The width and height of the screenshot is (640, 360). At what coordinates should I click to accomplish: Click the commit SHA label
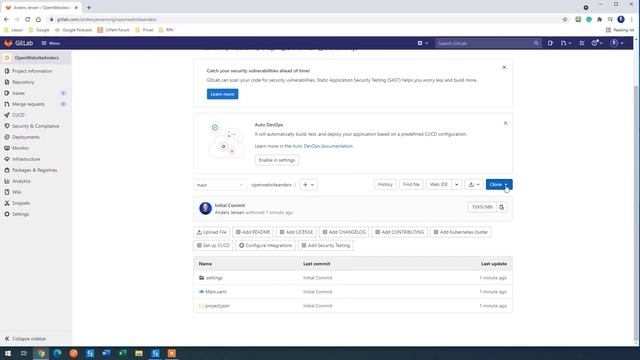pyautogui.click(x=482, y=207)
